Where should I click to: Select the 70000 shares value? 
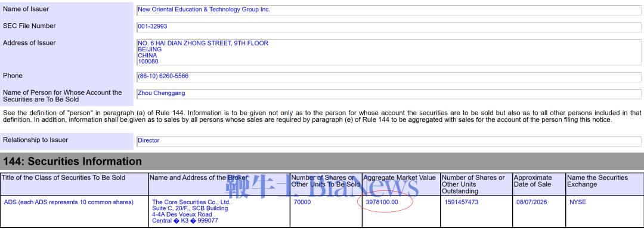point(302,202)
